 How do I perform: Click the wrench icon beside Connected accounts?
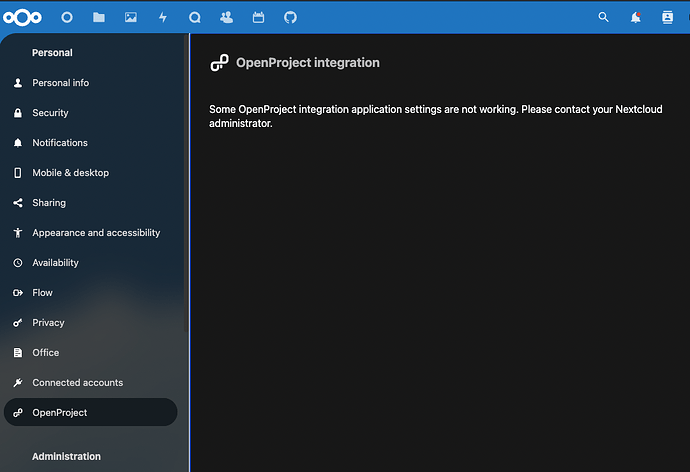pos(18,383)
